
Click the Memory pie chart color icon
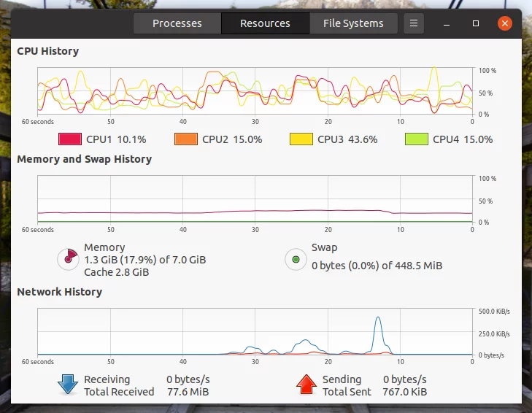[x=68, y=260]
